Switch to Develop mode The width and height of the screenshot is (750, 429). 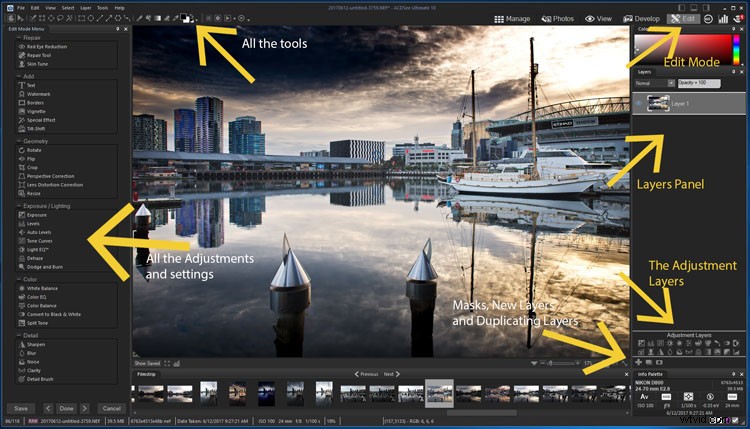(641, 19)
